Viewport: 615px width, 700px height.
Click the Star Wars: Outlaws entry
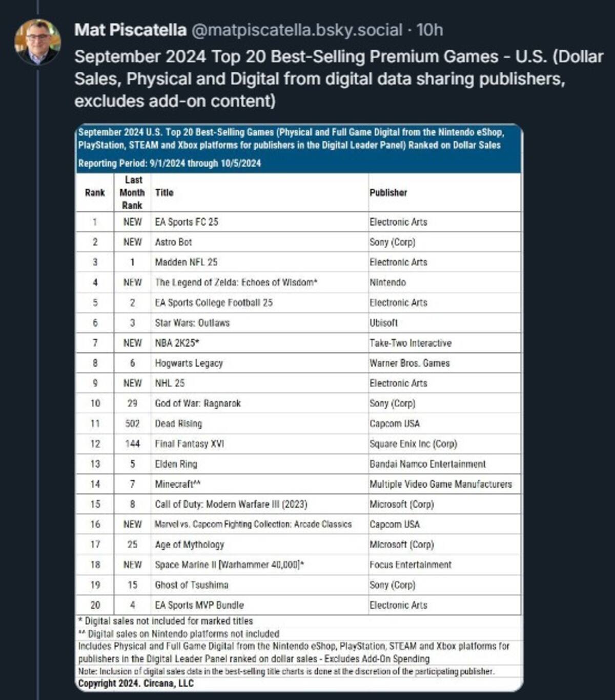tap(192, 323)
